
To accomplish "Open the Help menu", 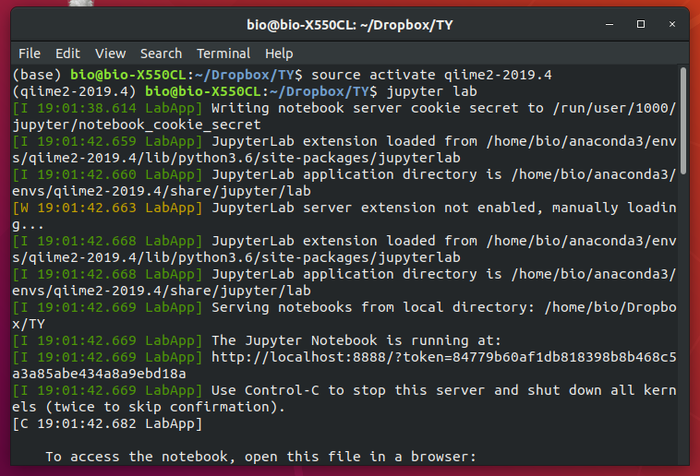I will tap(279, 53).
